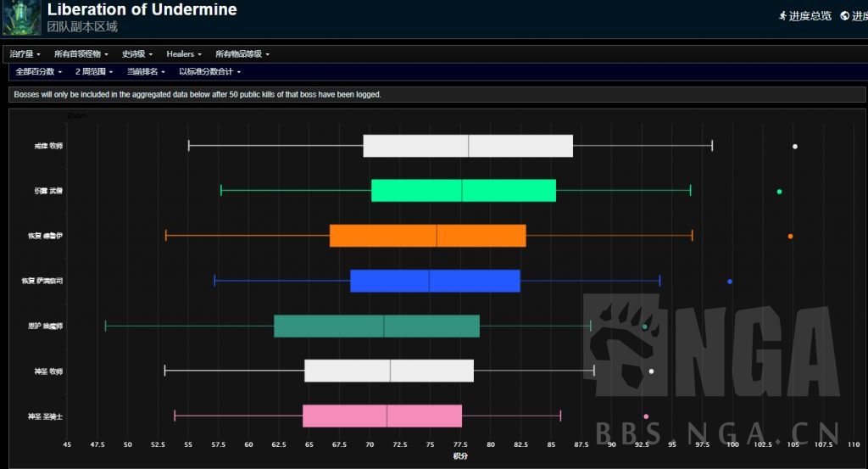Expand the 当前排名 ranking dropdown
This screenshot has height=469, width=868.
tap(146, 72)
